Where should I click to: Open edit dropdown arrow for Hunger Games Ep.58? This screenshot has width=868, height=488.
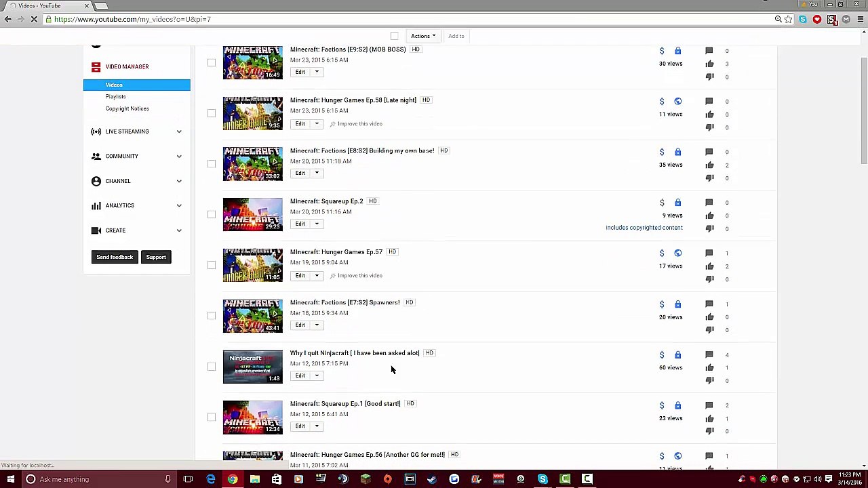(317, 124)
